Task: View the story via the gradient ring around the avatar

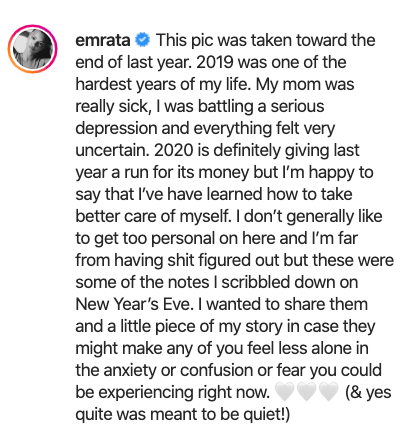Action: (x=33, y=49)
